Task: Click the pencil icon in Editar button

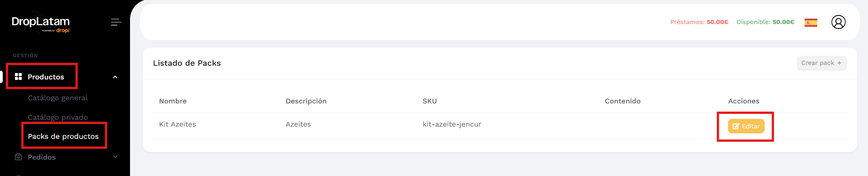Action: [736, 127]
